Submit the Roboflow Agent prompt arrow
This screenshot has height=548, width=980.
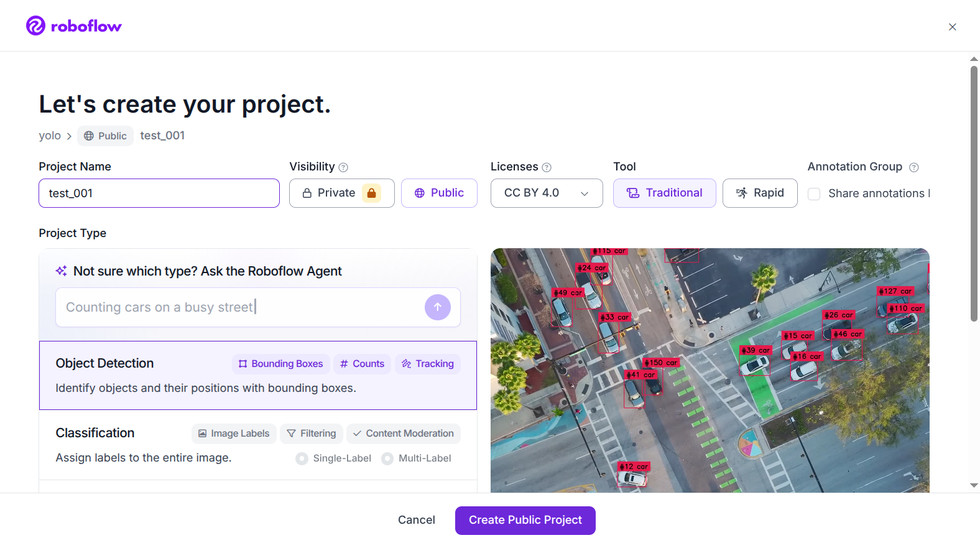coord(438,307)
